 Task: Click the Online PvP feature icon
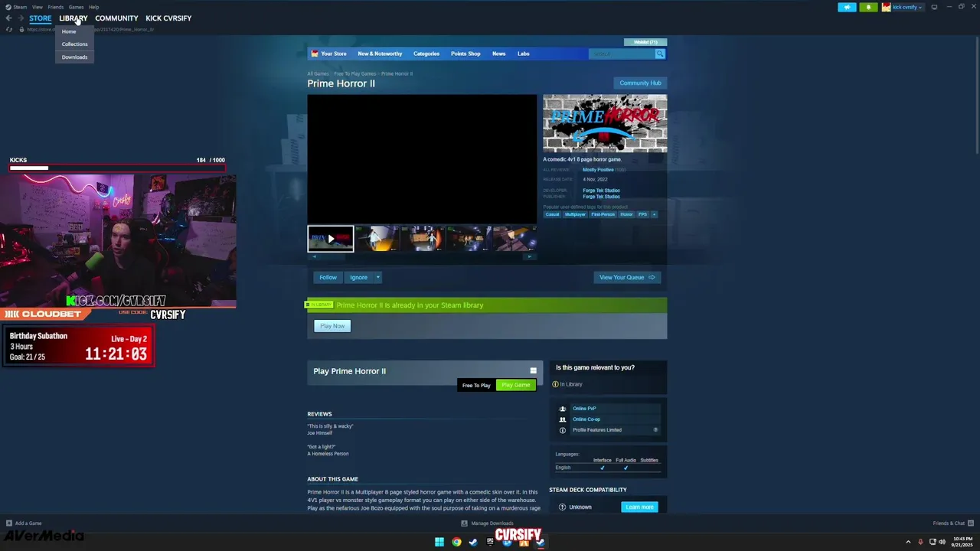click(563, 409)
